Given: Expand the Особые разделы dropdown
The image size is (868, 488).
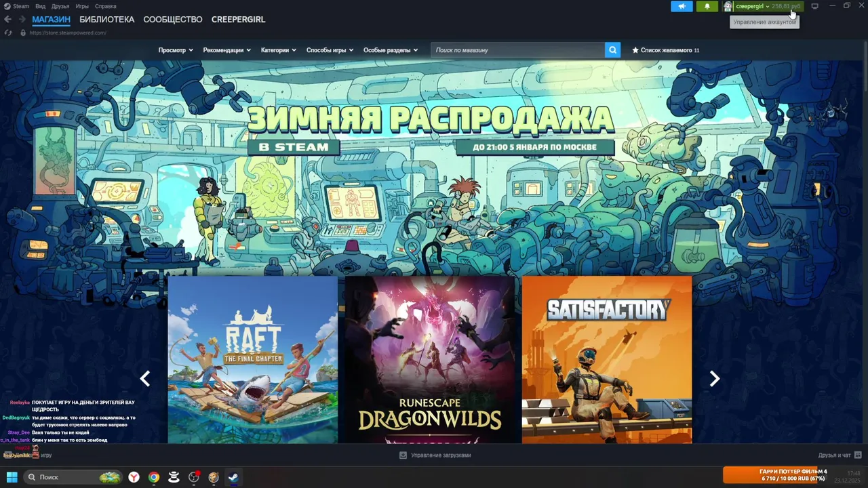Looking at the screenshot, I should coord(391,50).
